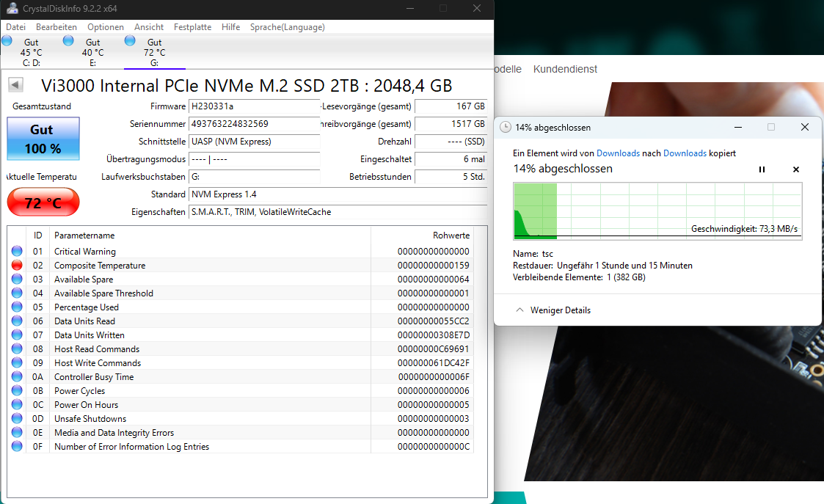Screen dimensions: 824x504
Task: Minimize the copy progress dialog
Action: point(738,127)
